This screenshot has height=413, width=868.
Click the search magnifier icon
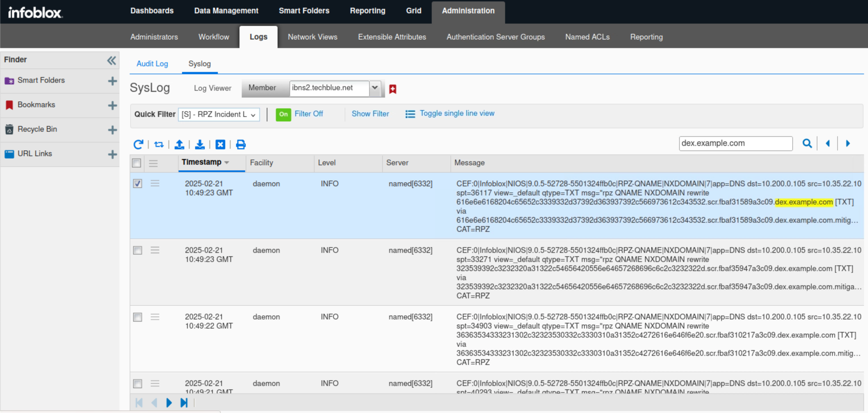[x=807, y=144]
